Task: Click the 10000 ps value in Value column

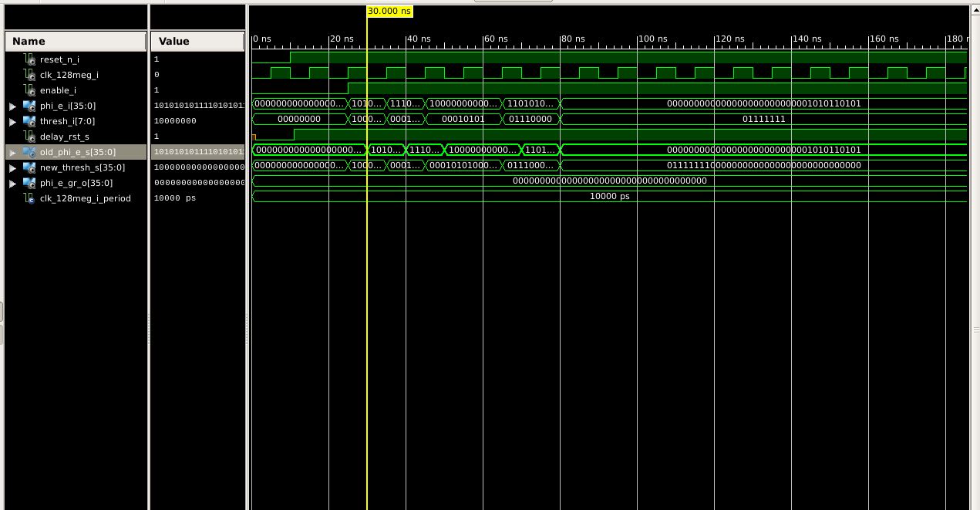Action: (175, 198)
